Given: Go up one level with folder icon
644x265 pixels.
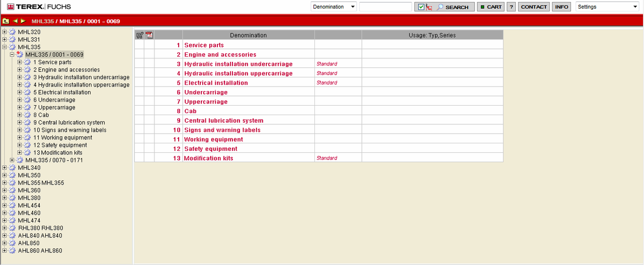Looking at the screenshot, I should [6, 21].
